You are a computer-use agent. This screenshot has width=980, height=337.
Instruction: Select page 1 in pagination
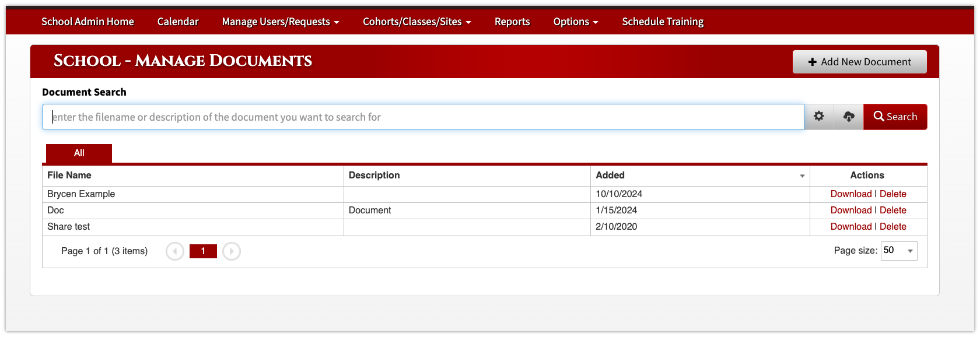coord(203,251)
